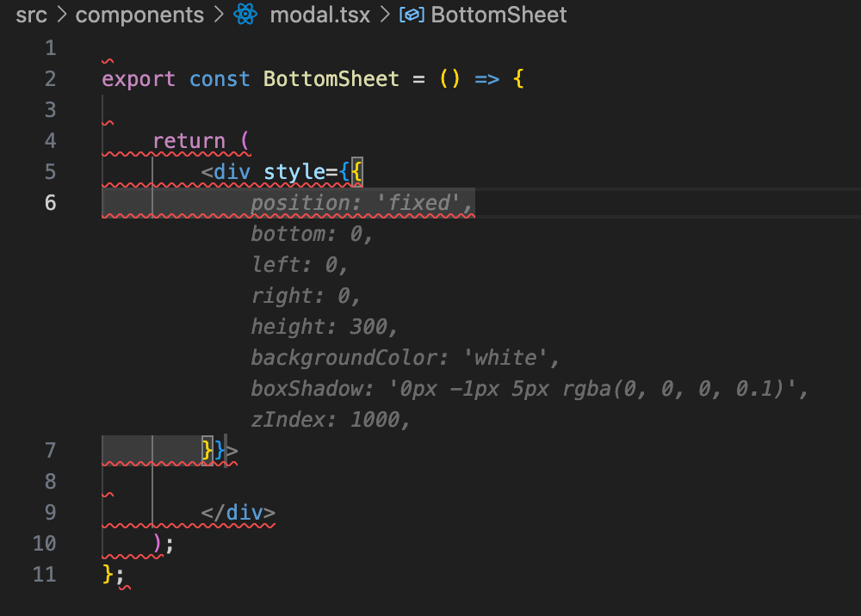Click line number 6 in the gutter
Screen dimensions: 861x616
point(50,203)
